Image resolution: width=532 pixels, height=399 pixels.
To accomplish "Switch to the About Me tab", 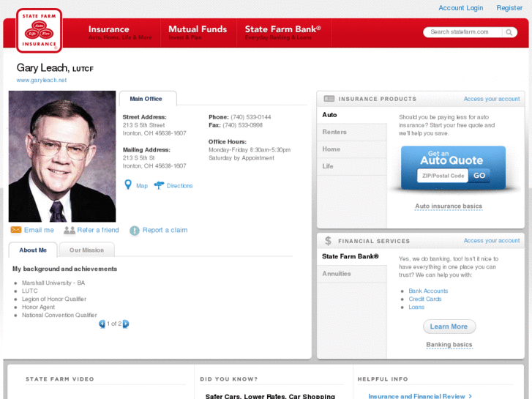I will [33, 250].
